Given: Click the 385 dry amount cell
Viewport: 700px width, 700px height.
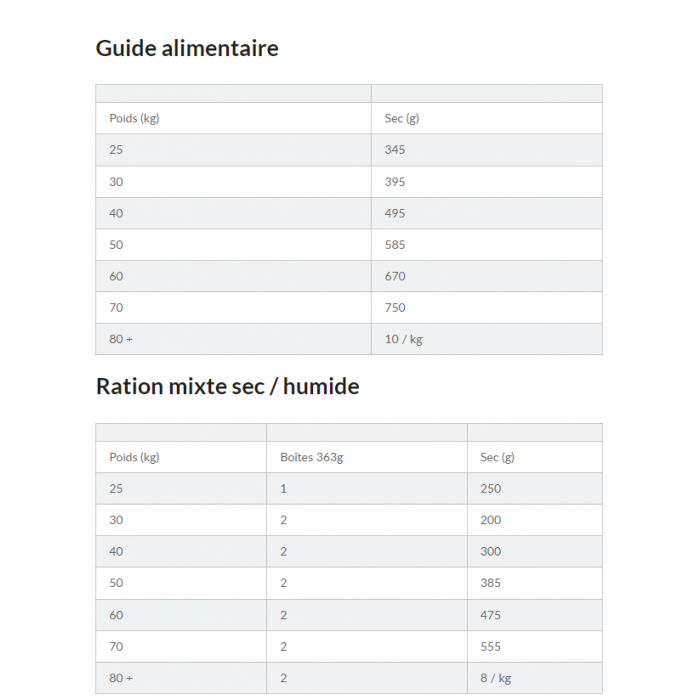Looking at the screenshot, I should [490, 583].
